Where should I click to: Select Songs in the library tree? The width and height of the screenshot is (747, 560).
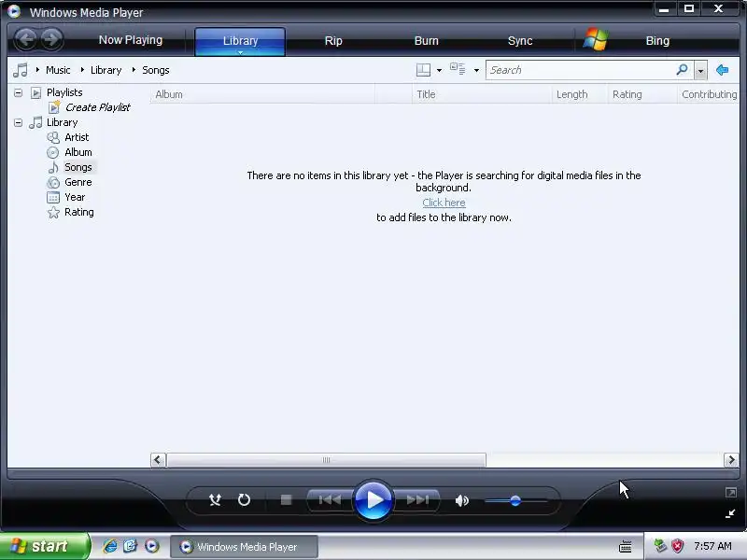pos(78,167)
